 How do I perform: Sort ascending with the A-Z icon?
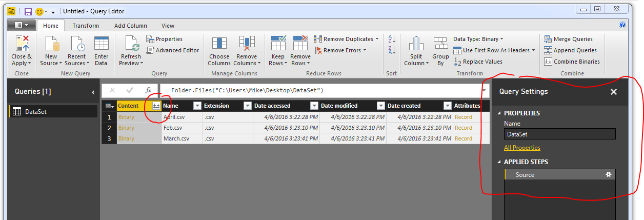point(392,39)
